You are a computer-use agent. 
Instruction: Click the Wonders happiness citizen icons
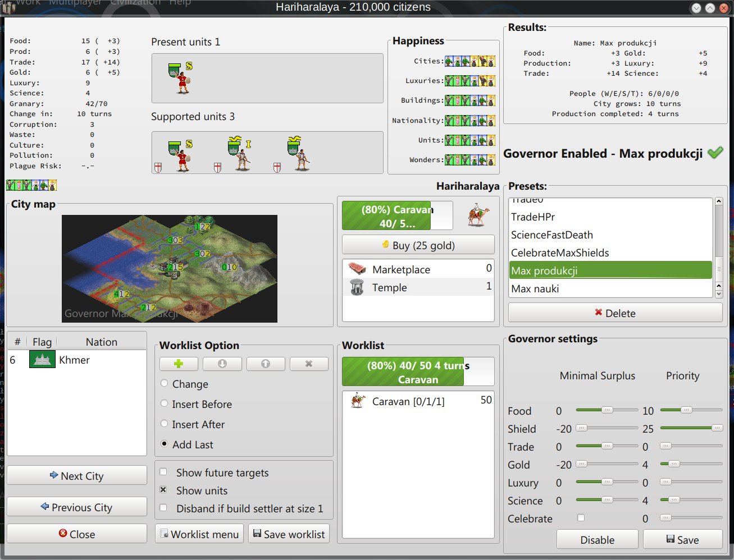click(x=470, y=160)
